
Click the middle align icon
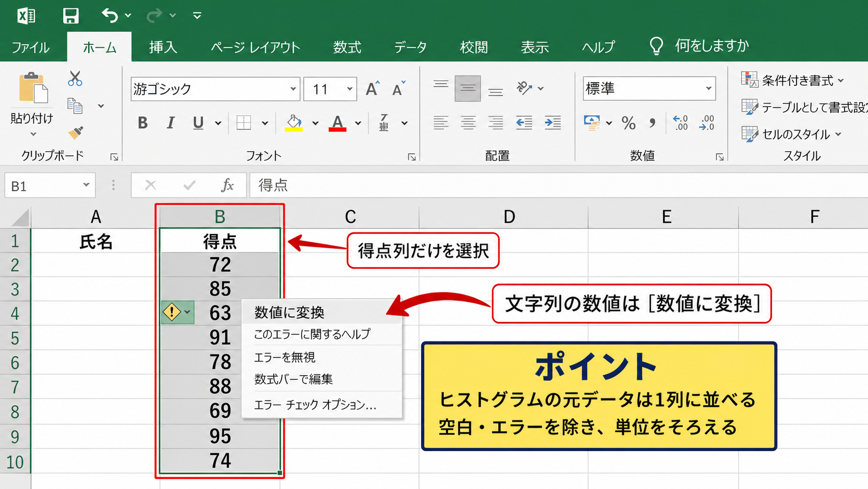pyautogui.click(x=468, y=88)
